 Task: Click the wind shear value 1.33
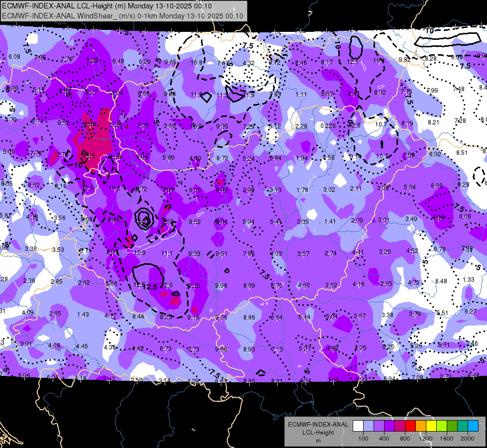[469, 279]
